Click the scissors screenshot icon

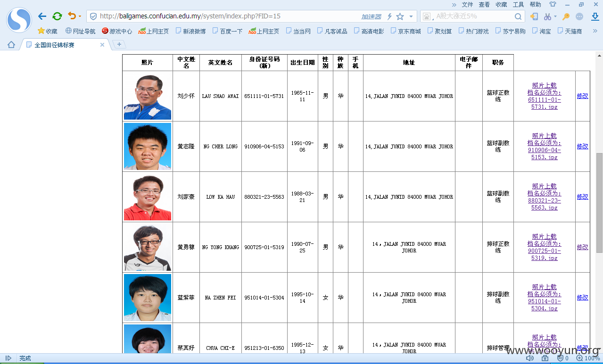[x=547, y=16]
